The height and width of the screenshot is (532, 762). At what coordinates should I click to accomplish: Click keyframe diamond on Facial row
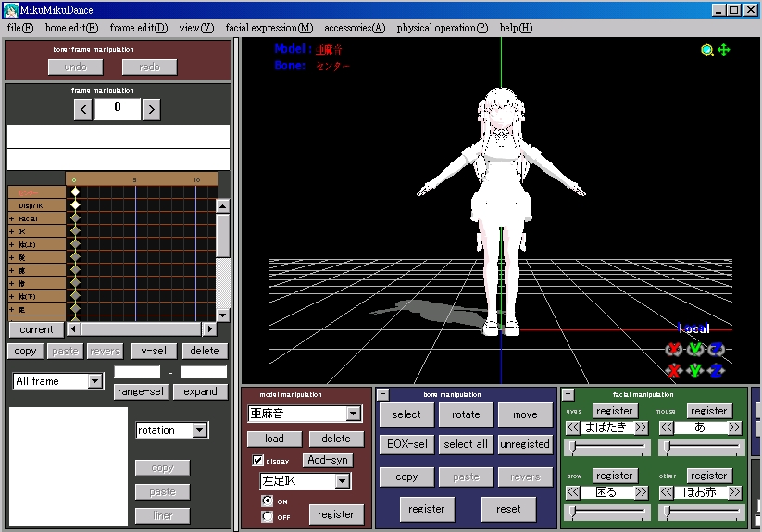pyautogui.click(x=75, y=218)
